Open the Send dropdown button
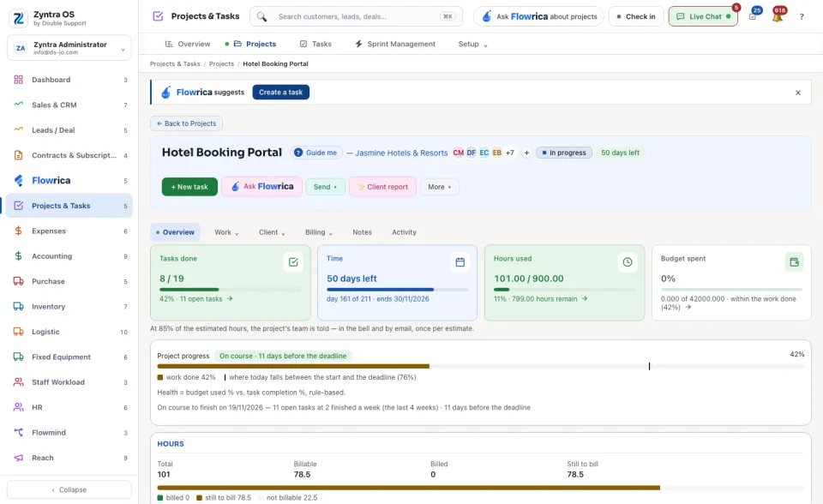This screenshot has width=823, height=504. (x=325, y=187)
